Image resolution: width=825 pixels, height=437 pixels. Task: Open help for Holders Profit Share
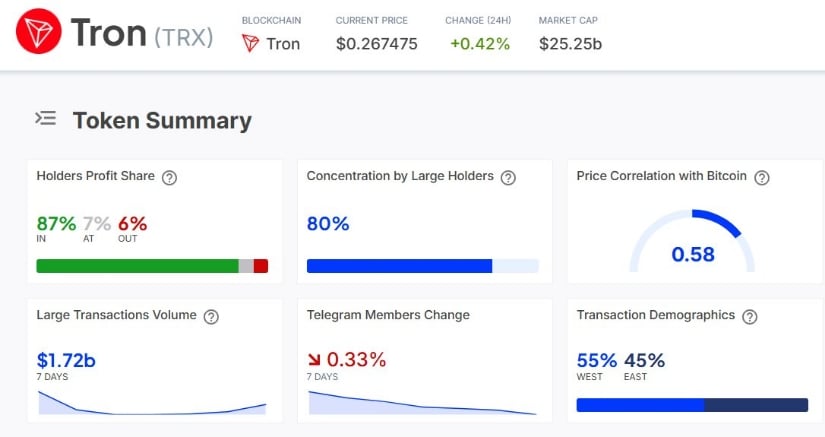(169, 178)
